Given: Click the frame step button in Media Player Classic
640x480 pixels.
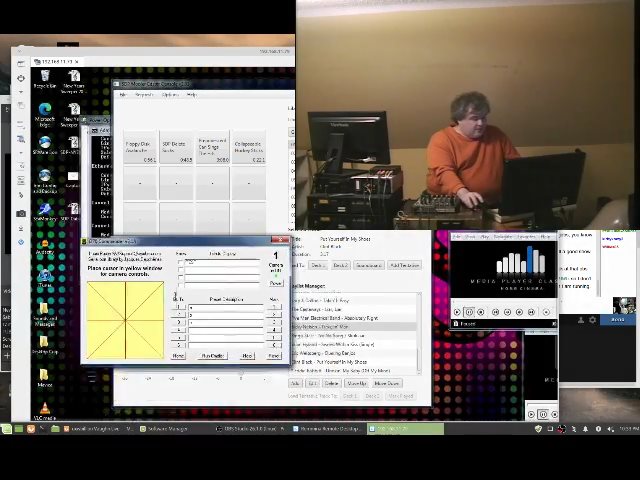Looking at the screenshot, I should [x=546, y=312].
